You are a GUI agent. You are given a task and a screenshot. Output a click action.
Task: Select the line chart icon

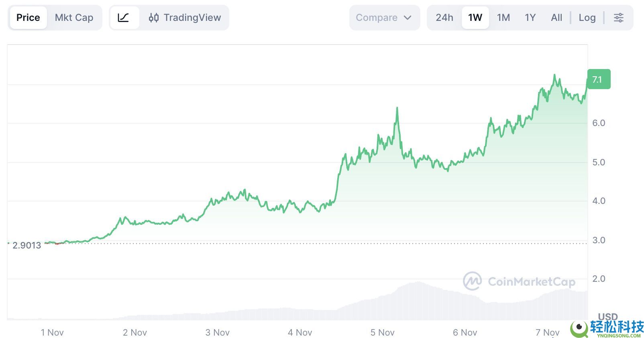(123, 18)
